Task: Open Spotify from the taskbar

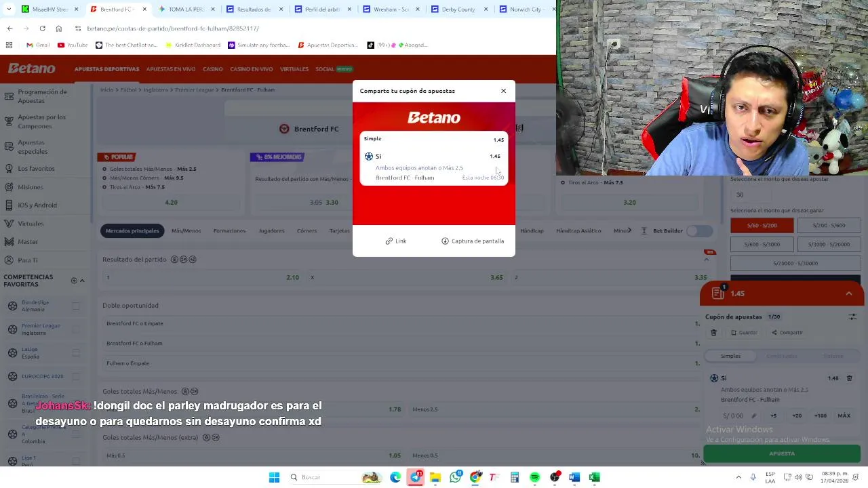Action: coord(534,477)
